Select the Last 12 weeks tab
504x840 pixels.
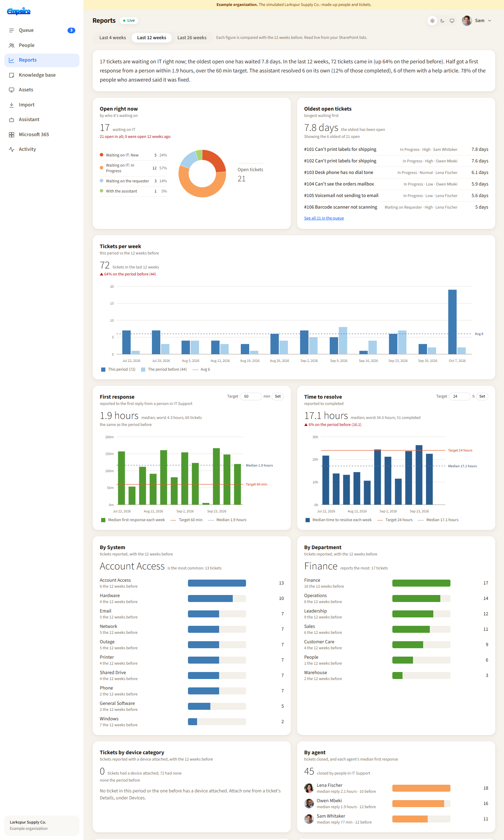pyautogui.click(x=152, y=38)
